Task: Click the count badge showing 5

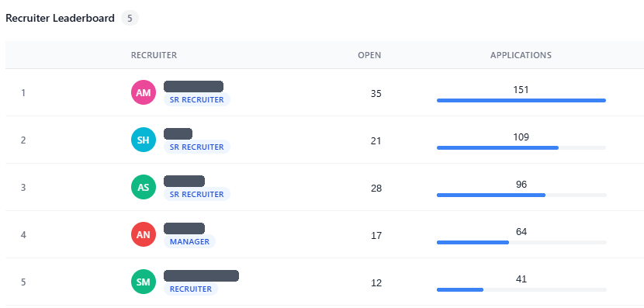Action: tap(130, 19)
